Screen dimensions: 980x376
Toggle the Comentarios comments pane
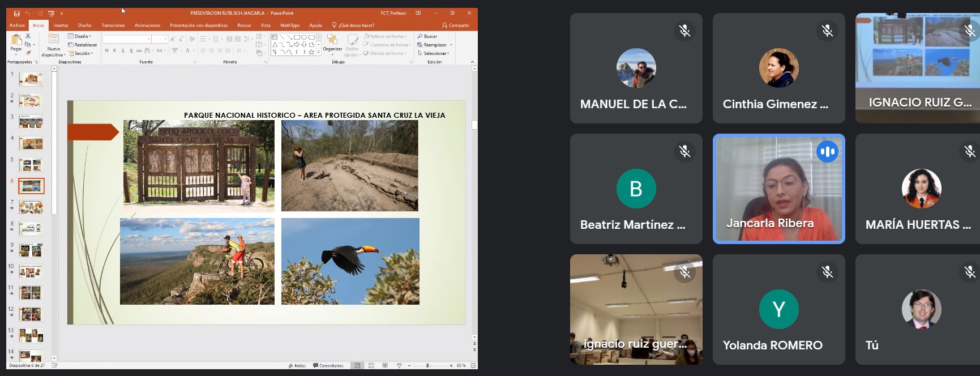(x=328, y=366)
